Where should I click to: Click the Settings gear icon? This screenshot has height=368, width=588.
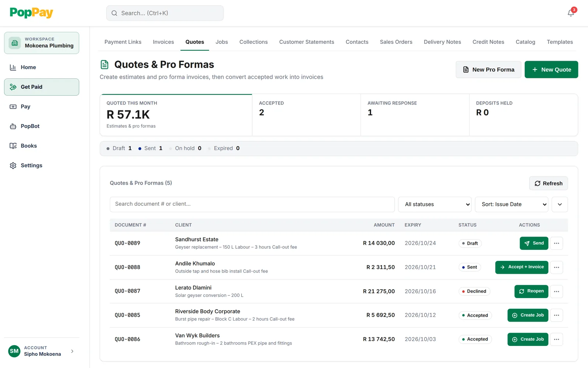click(13, 166)
